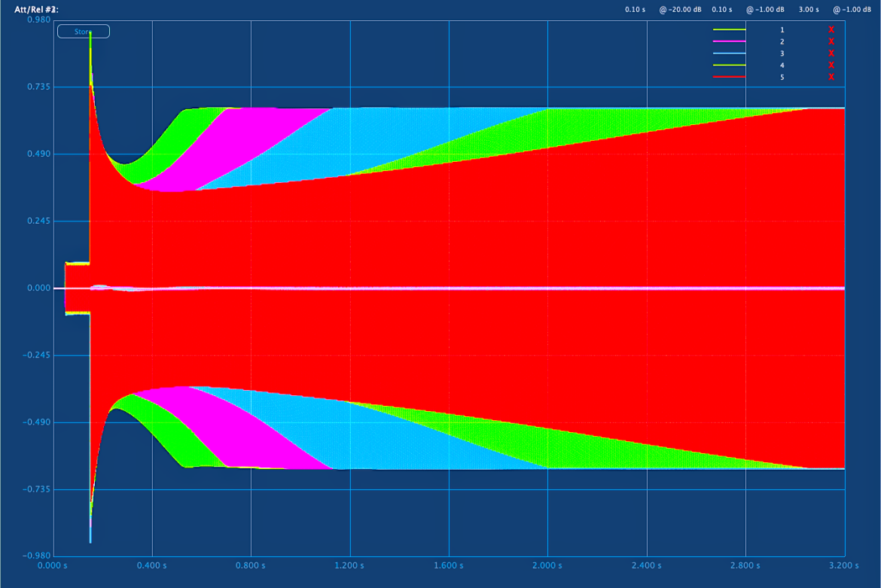Click the "0.800 s" time axis label
Screen dimensions: 881x588
point(251,565)
